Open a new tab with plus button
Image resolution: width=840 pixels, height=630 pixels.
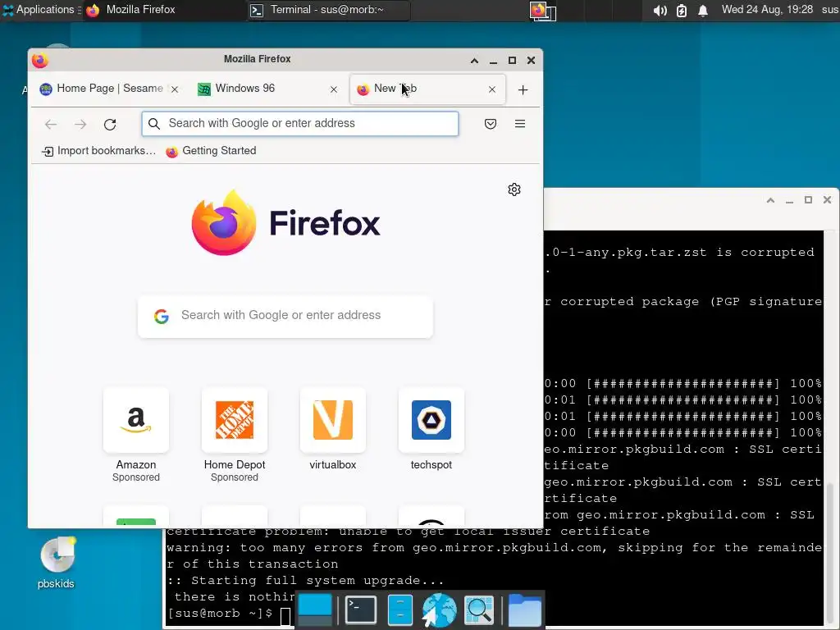point(523,90)
